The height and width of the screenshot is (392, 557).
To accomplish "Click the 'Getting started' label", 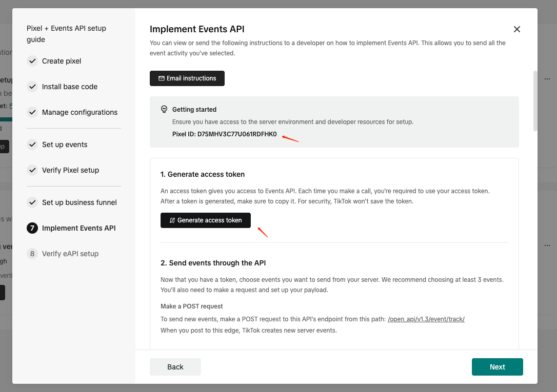I will click(194, 109).
